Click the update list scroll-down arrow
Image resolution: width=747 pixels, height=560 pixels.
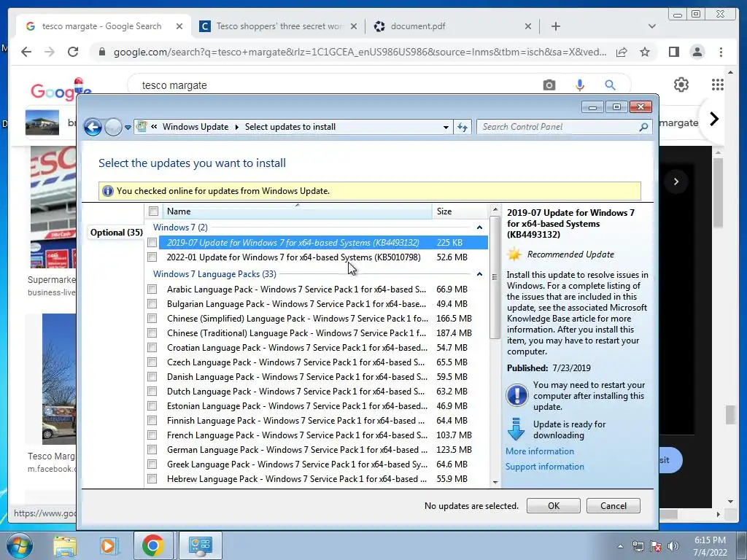[x=495, y=482]
